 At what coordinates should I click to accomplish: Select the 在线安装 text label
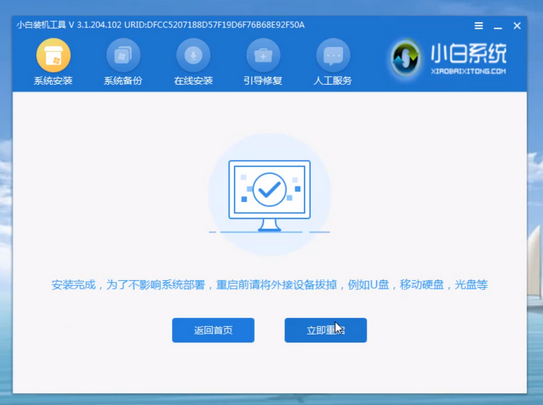pos(193,81)
